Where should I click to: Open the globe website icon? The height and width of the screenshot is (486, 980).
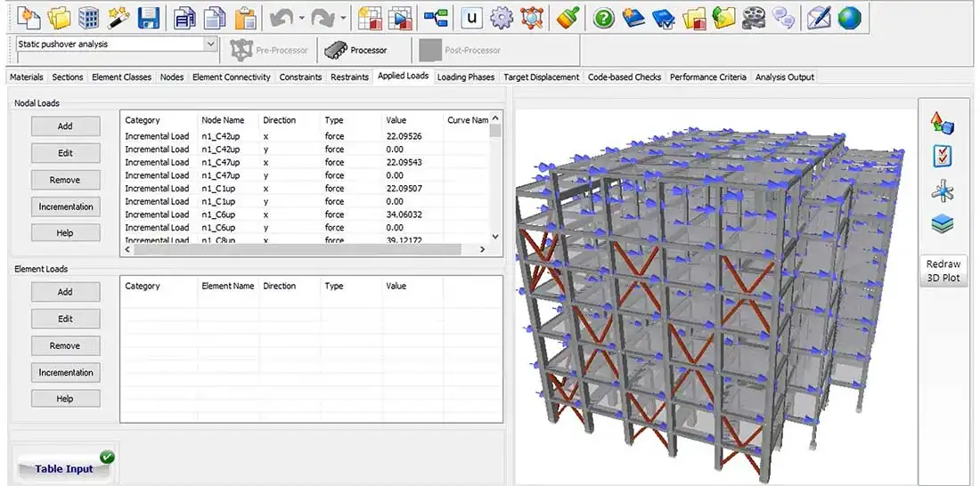849,18
